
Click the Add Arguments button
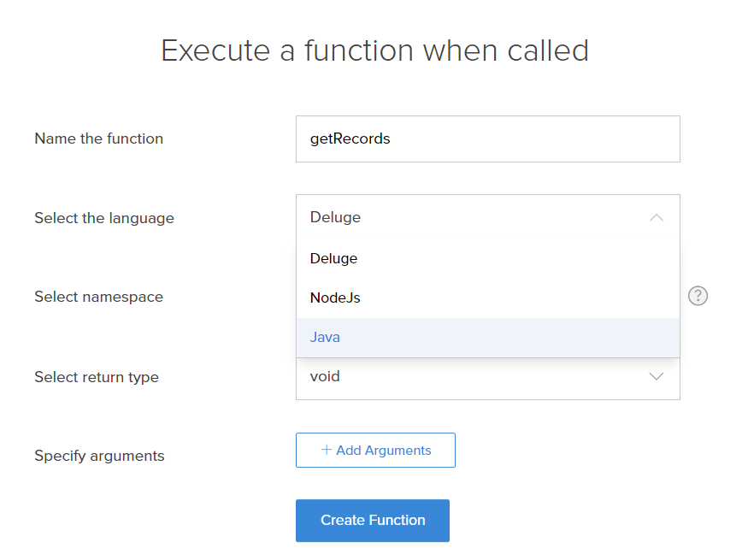pyautogui.click(x=375, y=451)
